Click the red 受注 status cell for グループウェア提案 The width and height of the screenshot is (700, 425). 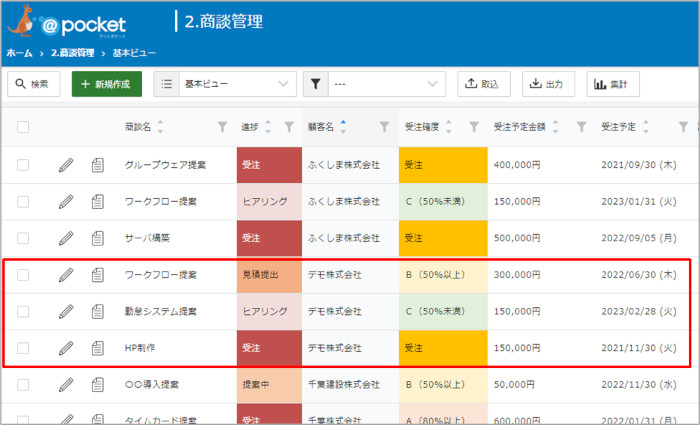[x=269, y=165]
